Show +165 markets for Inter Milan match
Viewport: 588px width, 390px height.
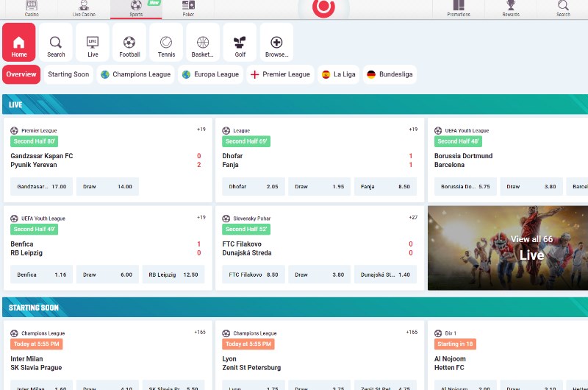pos(200,332)
